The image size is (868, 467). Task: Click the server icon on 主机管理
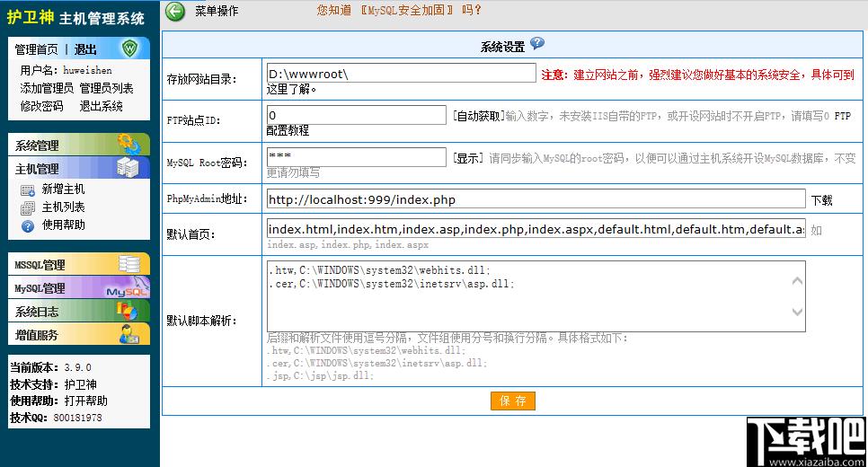[x=128, y=168]
